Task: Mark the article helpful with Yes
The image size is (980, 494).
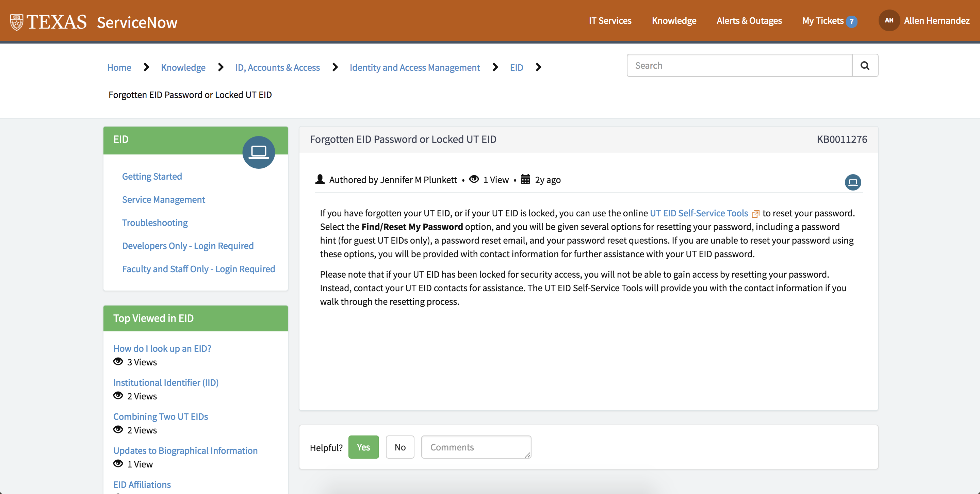Action: [363, 447]
